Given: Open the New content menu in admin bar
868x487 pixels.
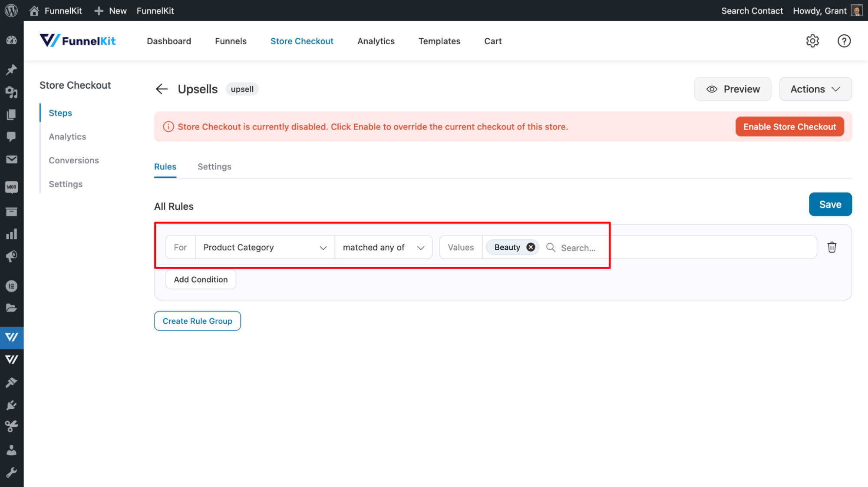Looking at the screenshot, I should [111, 11].
